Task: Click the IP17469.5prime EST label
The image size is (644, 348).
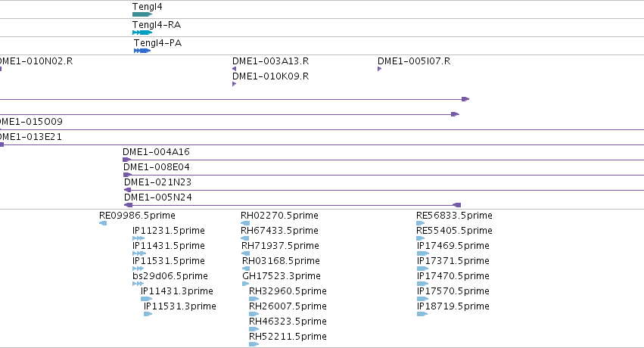Action: click(x=453, y=246)
